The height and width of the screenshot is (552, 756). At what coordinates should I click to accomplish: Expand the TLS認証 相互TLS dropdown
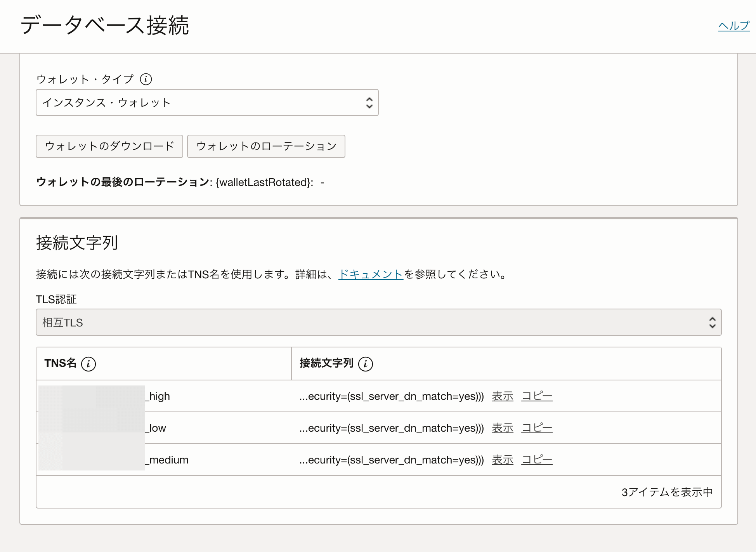(x=378, y=322)
